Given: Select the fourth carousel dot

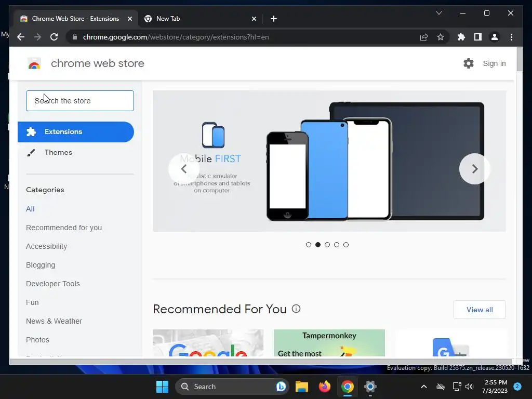Looking at the screenshot, I should click(x=337, y=245).
